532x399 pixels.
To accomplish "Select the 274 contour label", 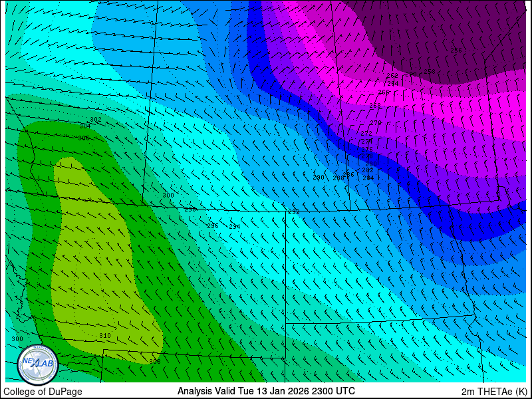I will click(367, 141).
